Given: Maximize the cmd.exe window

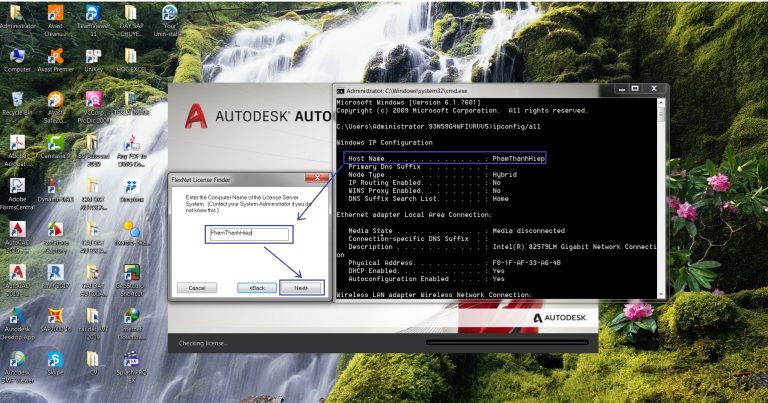Looking at the screenshot, I should click(635, 89).
